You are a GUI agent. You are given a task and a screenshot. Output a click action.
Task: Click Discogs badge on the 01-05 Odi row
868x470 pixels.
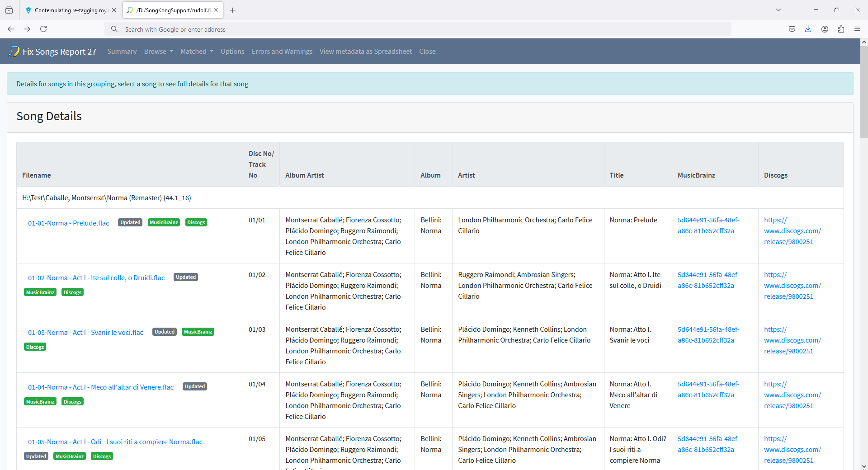102,456
